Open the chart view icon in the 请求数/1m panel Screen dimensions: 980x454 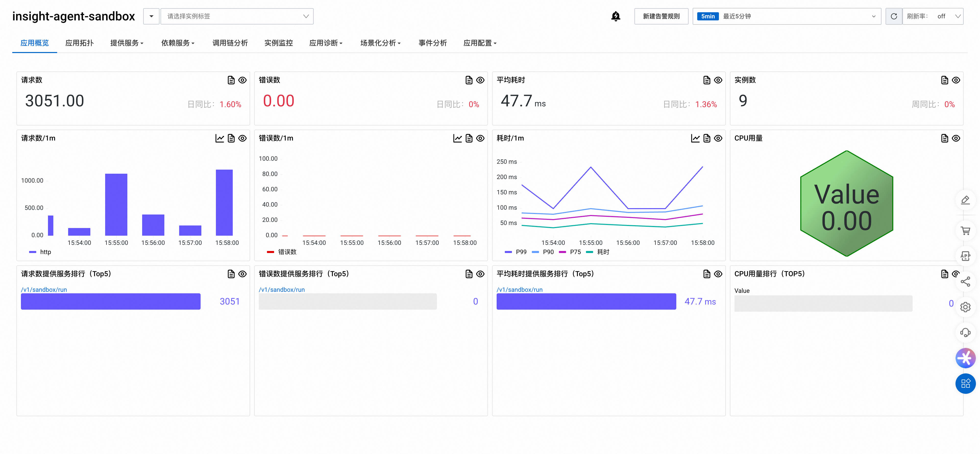219,138
